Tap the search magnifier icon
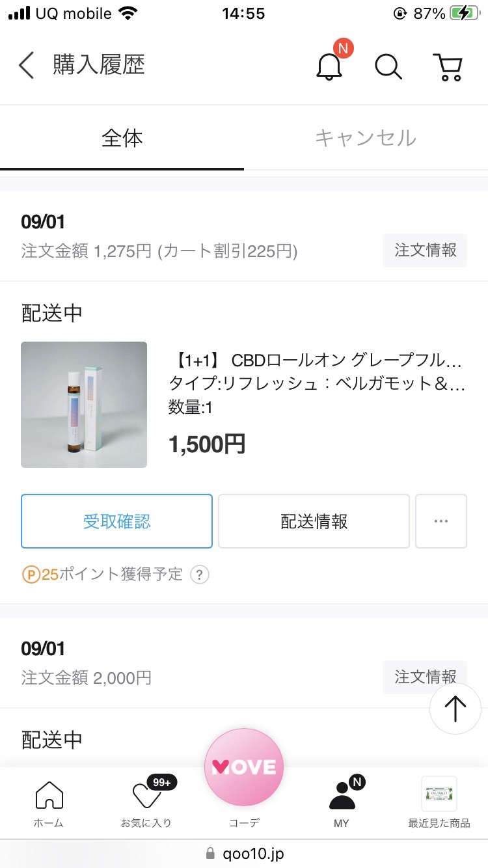Viewport: 488px width, 868px height. (x=388, y=66)
